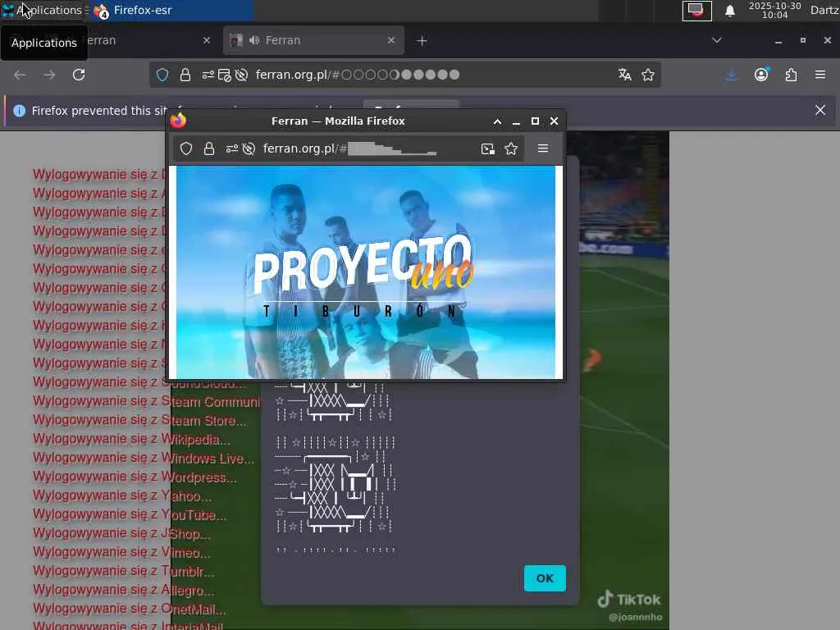The image size is (840, 630).
Task: Open the popup window permissions icon
Action: pos(231,148)
